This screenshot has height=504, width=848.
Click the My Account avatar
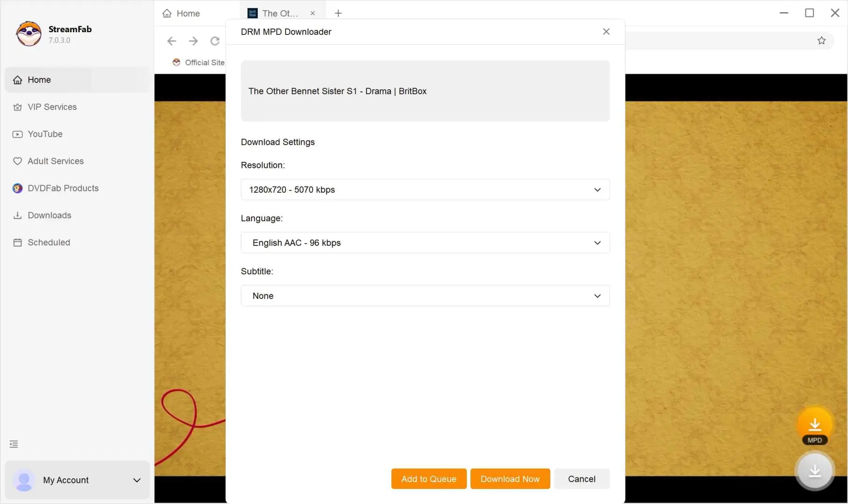coord(24,480)
